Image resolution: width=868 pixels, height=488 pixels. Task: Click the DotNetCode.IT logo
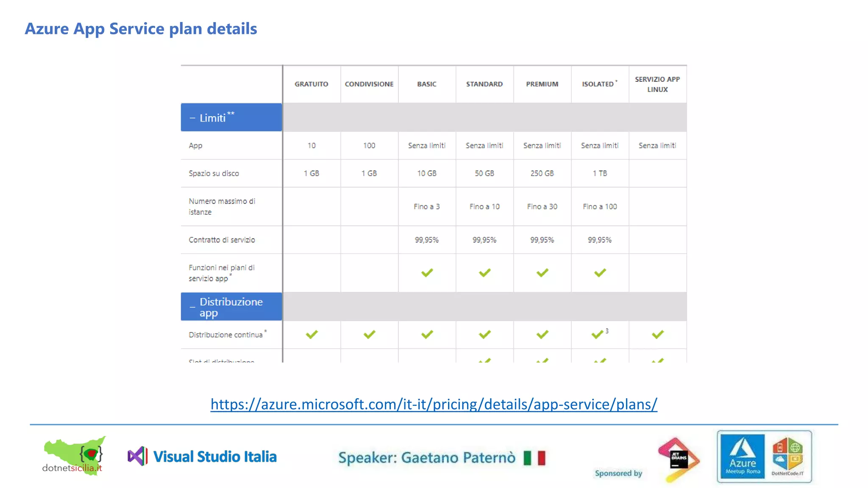pyautogui.click(x=787, y=457)
